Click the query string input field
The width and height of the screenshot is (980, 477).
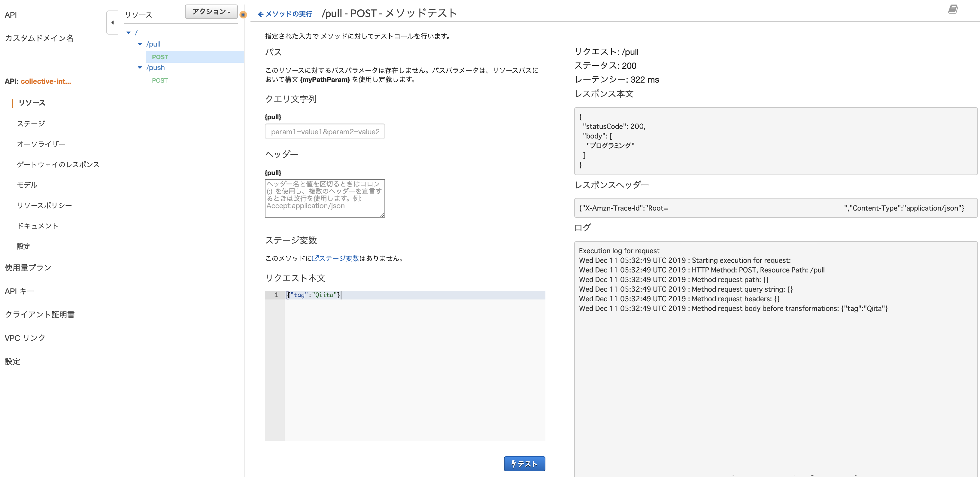pyautogui.click(x=325, y=132)
